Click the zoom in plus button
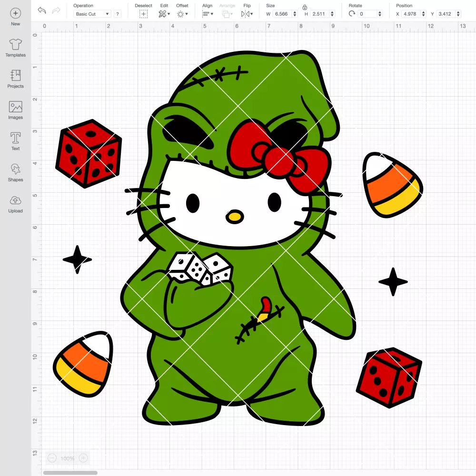 click(x=83, y=458)
